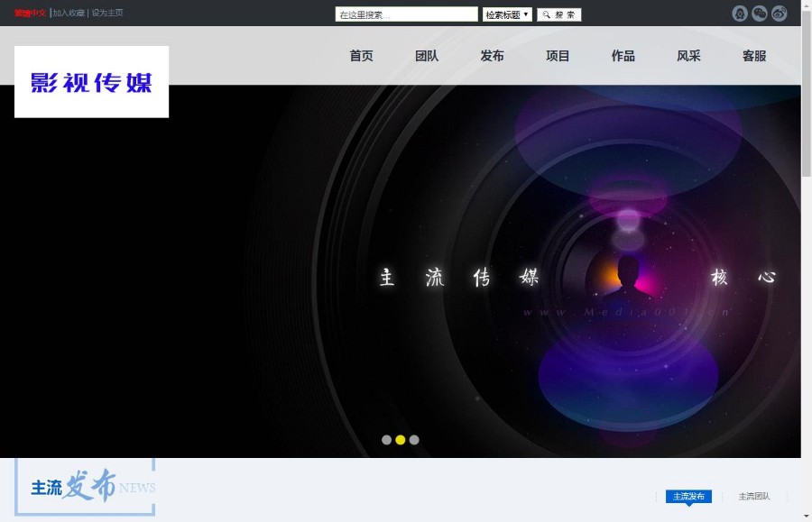
Task: Click the camera lens banner image
Action: tap(401, 271)
